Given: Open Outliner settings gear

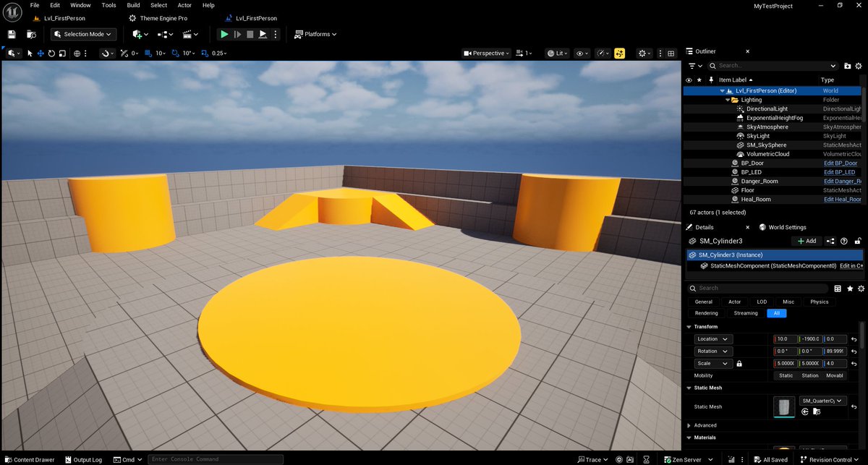Looking at the screenshot, I should (859, 66).
